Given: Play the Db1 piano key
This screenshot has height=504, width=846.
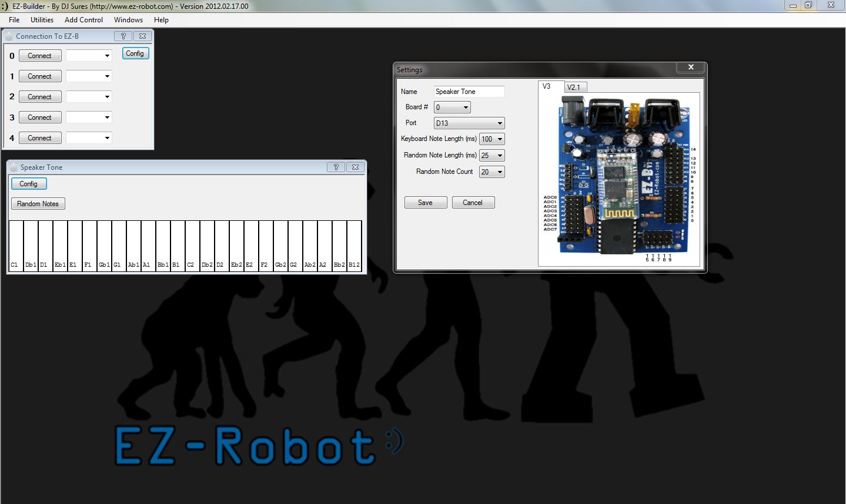Looking at the screenshot, I should [x=31, y=246].
